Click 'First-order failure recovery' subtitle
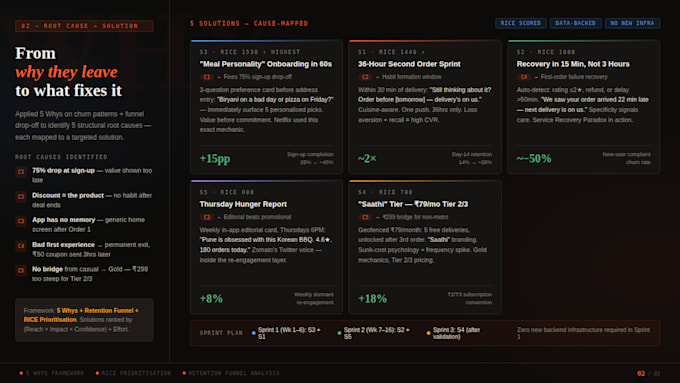Image resolution: width=680 pixels, height=383 pixels. (x=574, y=77)
